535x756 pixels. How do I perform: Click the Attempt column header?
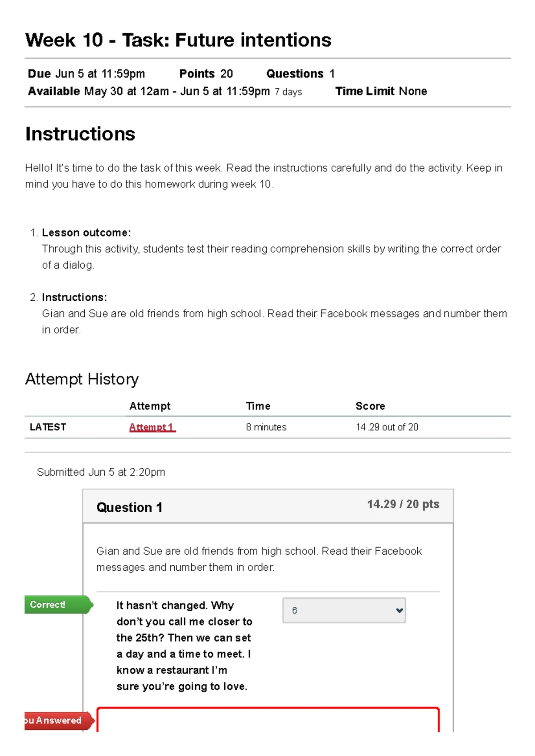(150, 406)
